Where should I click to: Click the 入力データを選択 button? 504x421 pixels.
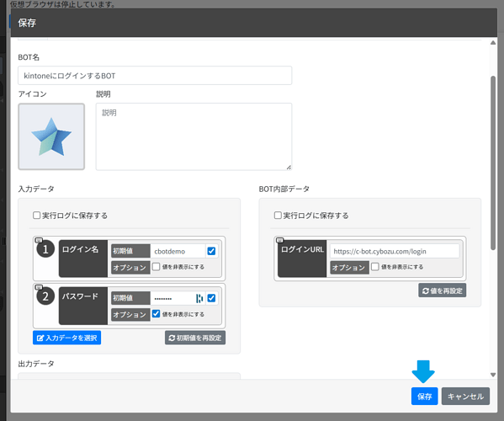[66, 338]
